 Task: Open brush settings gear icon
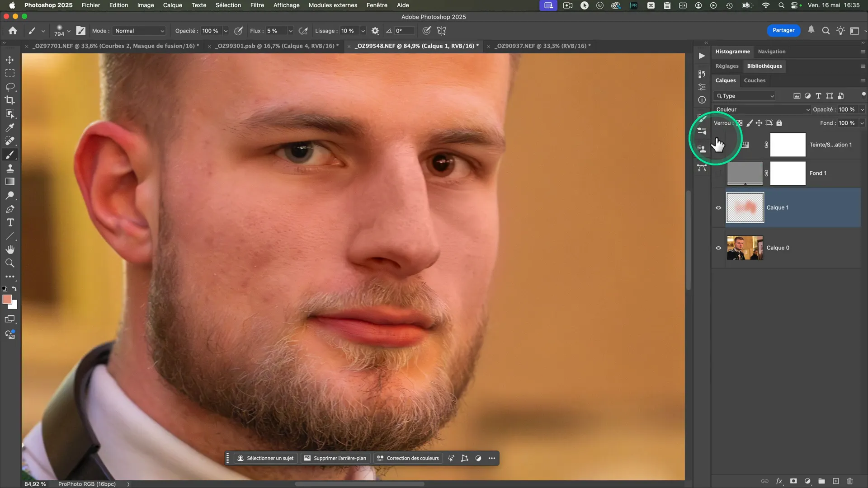point(375,31)
